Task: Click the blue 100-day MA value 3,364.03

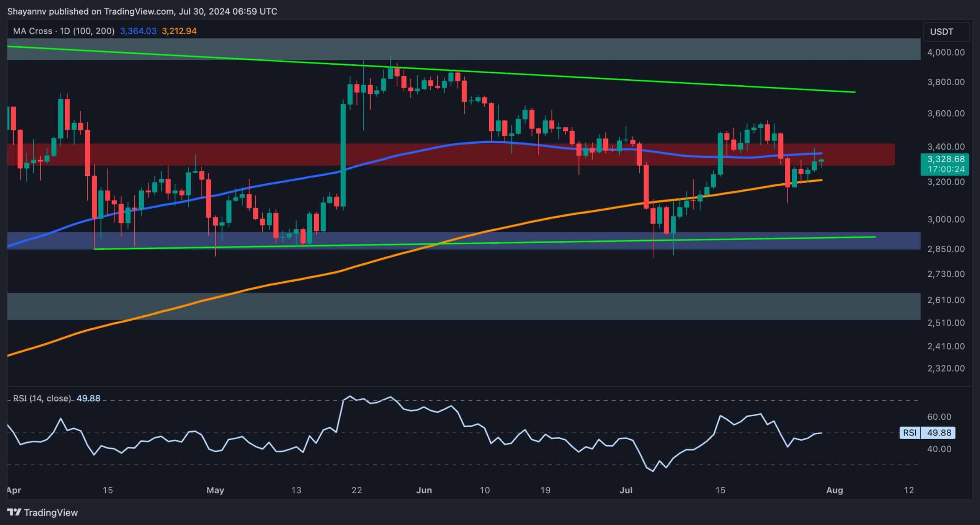Action: coord(137,31)
